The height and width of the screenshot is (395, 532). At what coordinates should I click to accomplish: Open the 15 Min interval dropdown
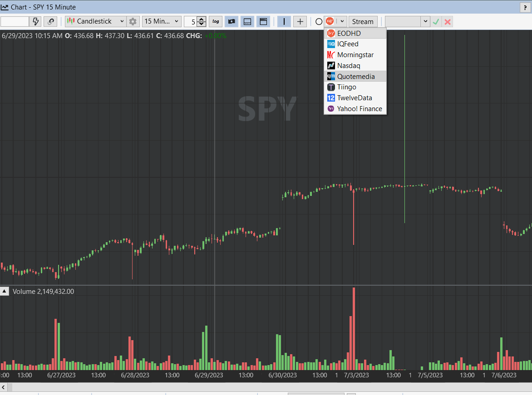pyautogui.click(x=162, y=21)
